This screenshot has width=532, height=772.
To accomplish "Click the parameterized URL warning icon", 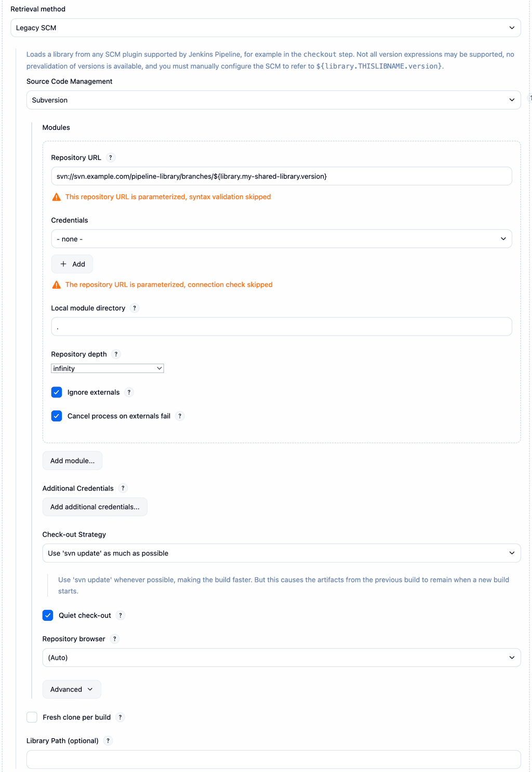I will (x=56, y=197).
